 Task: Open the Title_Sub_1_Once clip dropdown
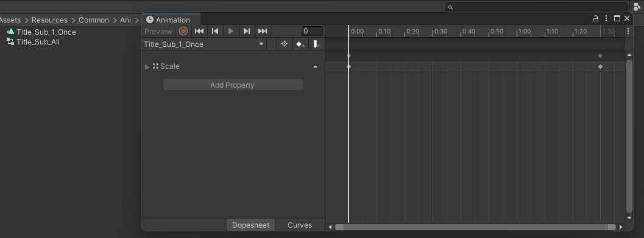click(204, 44)
